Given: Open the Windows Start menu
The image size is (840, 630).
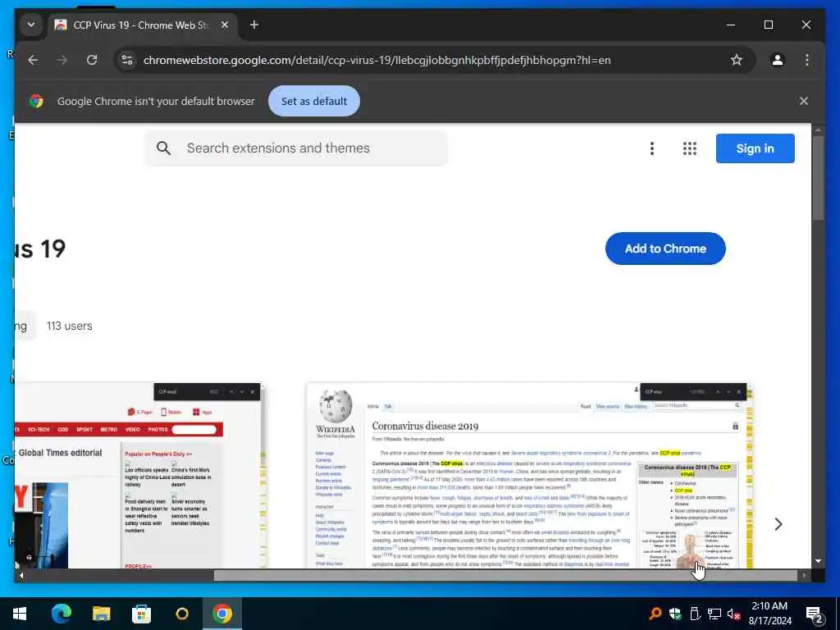Looking at the screenshot, I should (20, 614).
